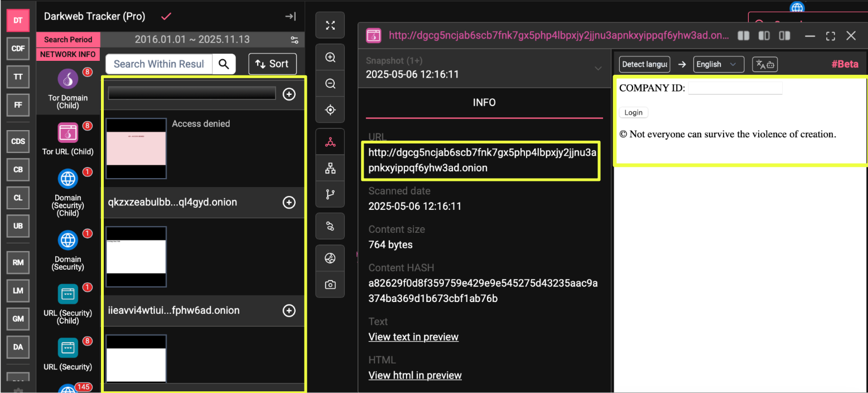Click the search magnifier button
This screenshot has width=868, height=393.
click(x=224, y=64)
